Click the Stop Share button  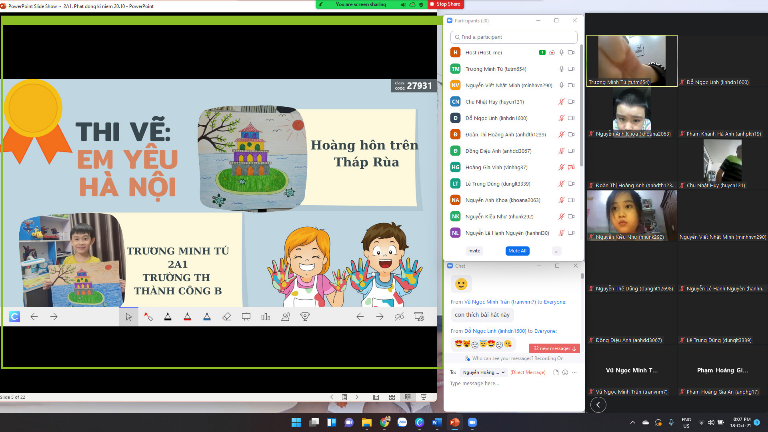pyautogui.click(x=446, y=4)
